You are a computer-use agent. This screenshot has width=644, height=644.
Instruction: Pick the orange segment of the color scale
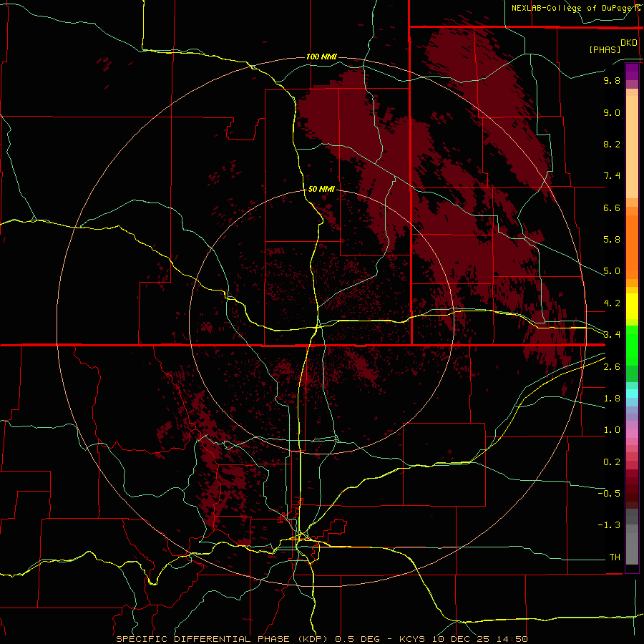pos(632,247)
